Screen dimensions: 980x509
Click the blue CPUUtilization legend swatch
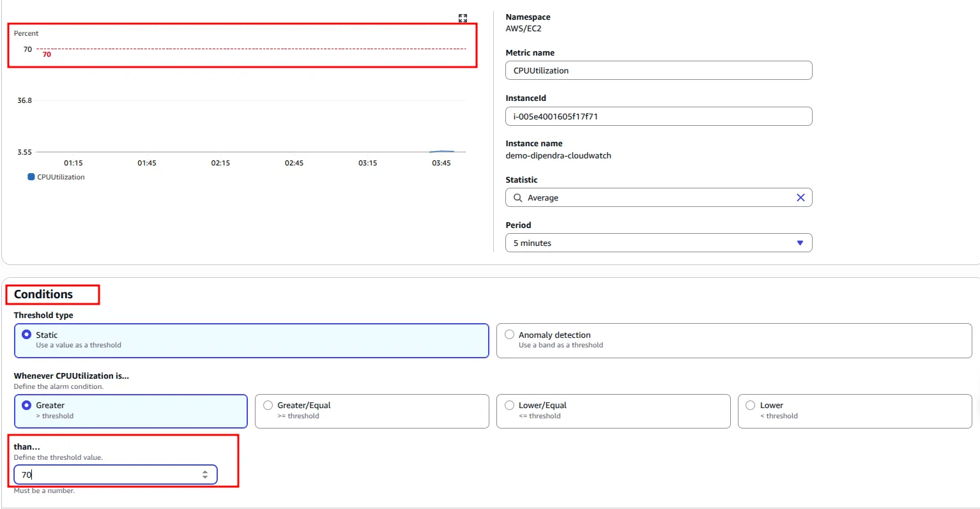(x=31, y=177)
